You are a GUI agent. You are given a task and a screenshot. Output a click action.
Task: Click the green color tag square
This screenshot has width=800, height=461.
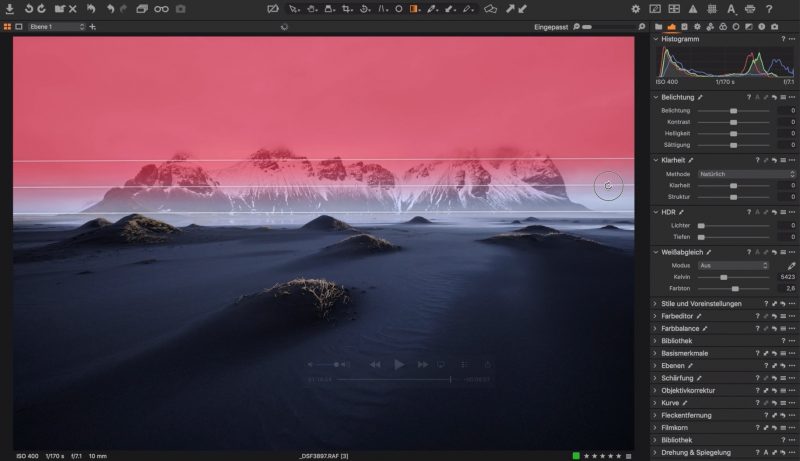click(576, 456)
